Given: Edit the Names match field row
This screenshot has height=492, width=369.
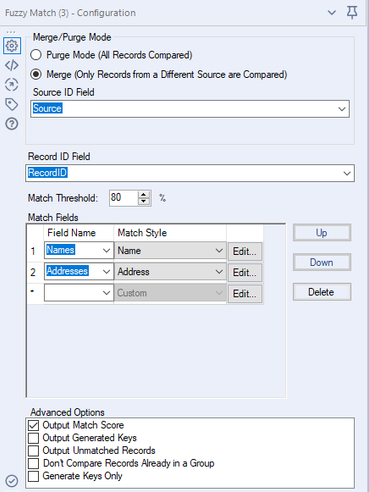Looking at the screenshot, I should pos(245,251).
